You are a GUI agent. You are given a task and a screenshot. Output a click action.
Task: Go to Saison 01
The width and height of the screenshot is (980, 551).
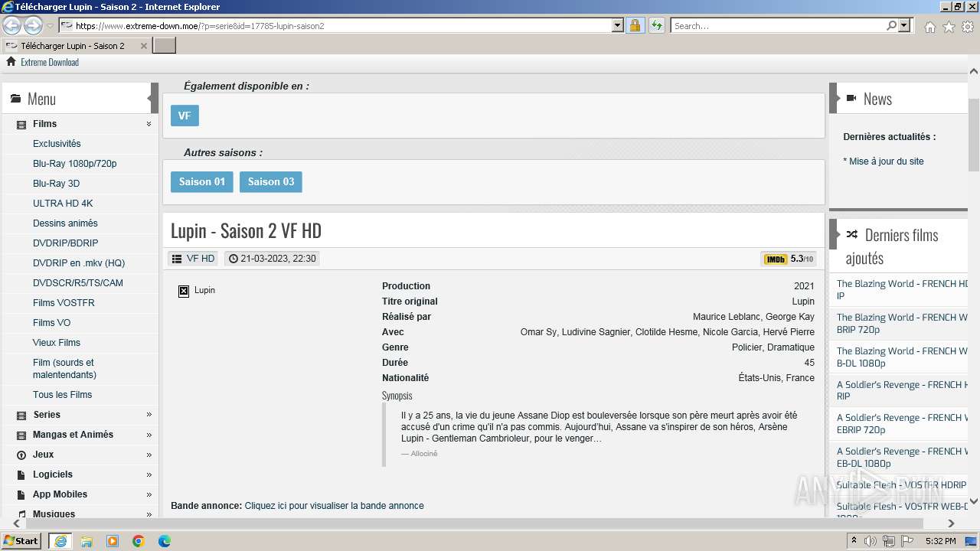point(202,182)
